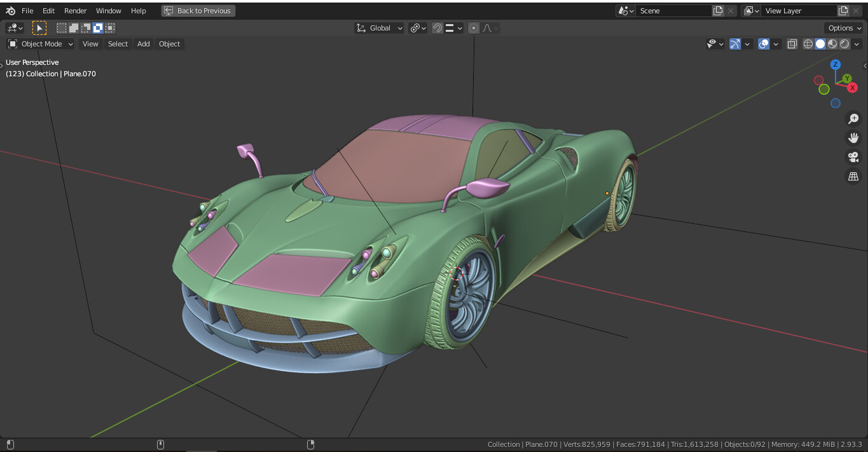Click the Options button in the top right
Viewport: 868px width, 452px height.
click(x=843, y=27)
